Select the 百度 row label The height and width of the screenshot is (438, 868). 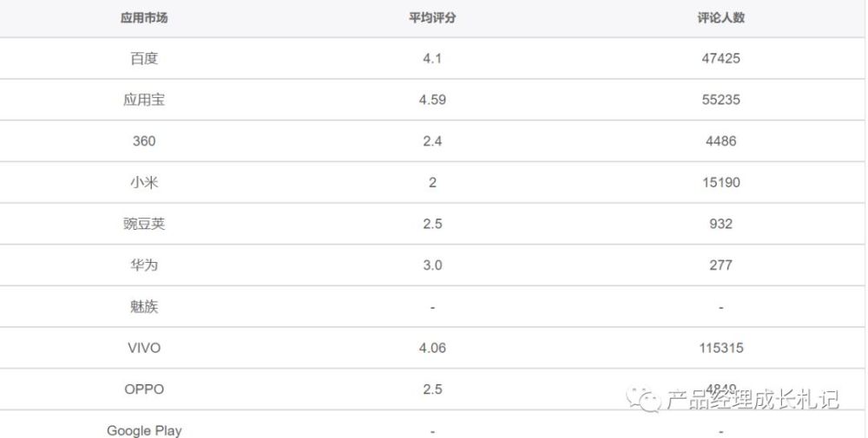pyautogui.click(x=144, y=59)
